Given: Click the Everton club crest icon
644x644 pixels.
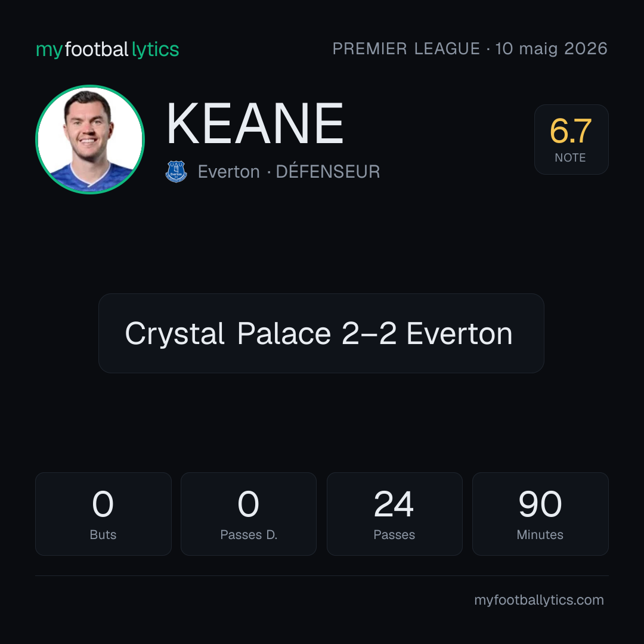Looking at the screenshot, I should pyautogui.click(x=176, y=172).
